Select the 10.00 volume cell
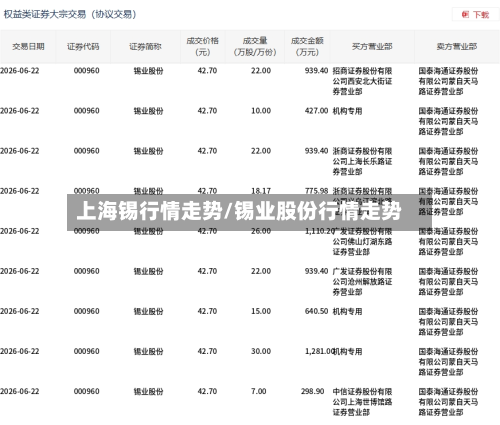This screenshot has height=425, width=500. (x=261, y=111)
